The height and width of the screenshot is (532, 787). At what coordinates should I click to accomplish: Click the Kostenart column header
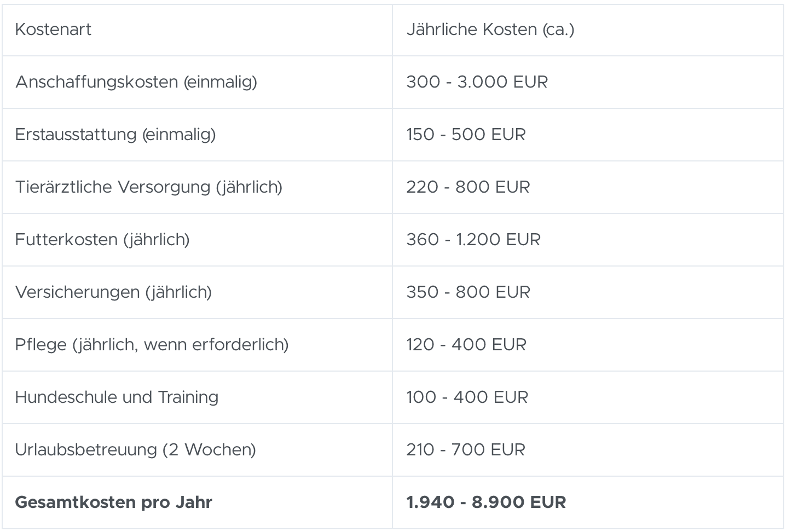pos(53,30)
